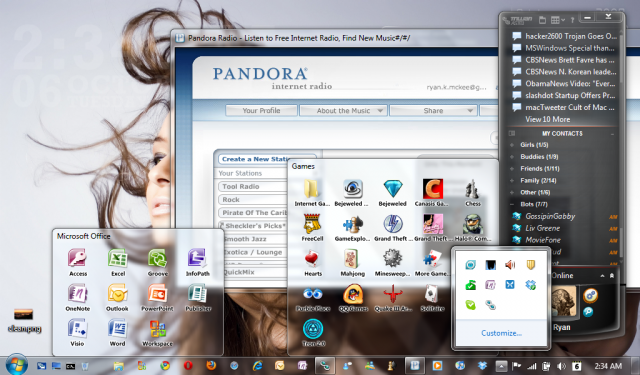
Task: Open Share dropdown in Pandora
Action: (x=433, y=111)
